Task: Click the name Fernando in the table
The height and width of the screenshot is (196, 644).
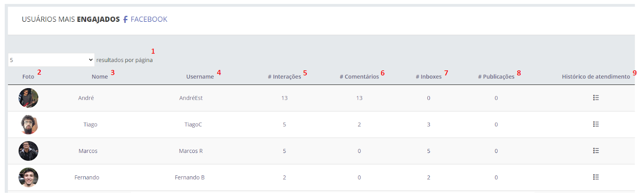Action: [x=87, y=177]
